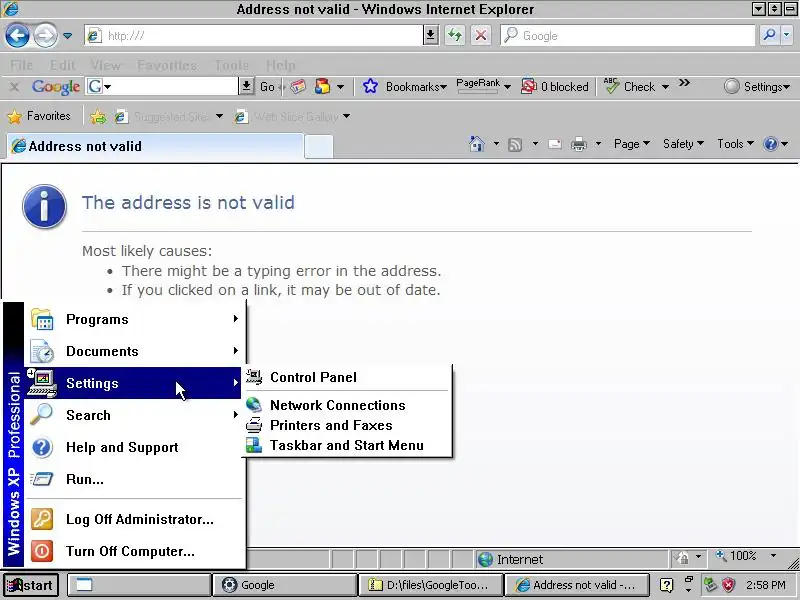The height and width of the screenshot is (600, 800).
Task: Switch to the Google taskbar window
Action: pyautogui.click(x=284, y=585)
